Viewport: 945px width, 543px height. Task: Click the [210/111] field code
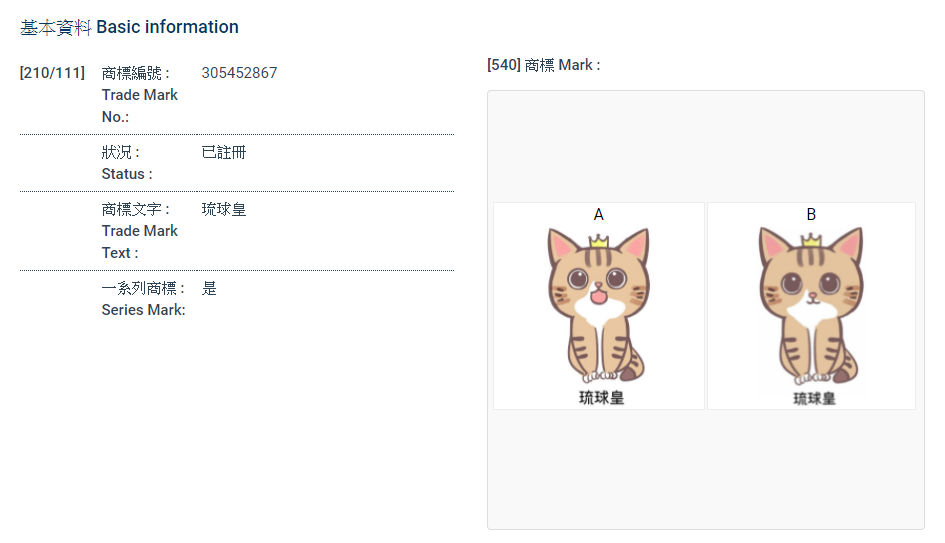pos(52,73)
